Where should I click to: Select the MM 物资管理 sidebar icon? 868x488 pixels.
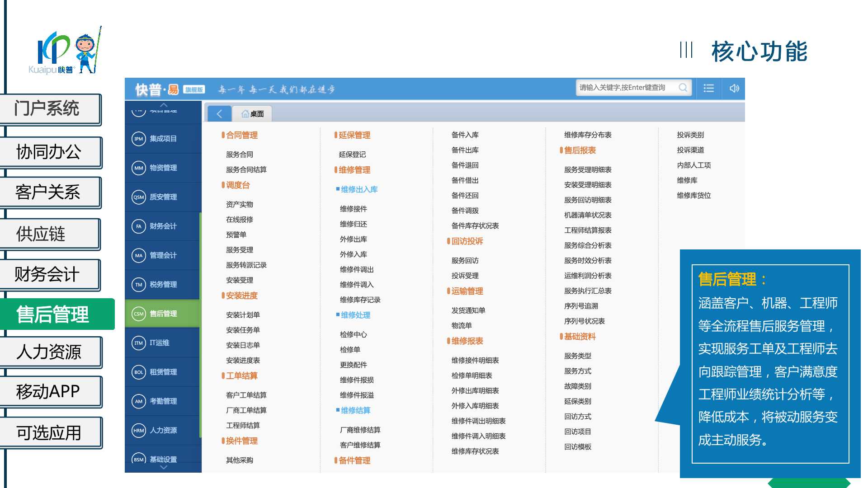[139, 168]
